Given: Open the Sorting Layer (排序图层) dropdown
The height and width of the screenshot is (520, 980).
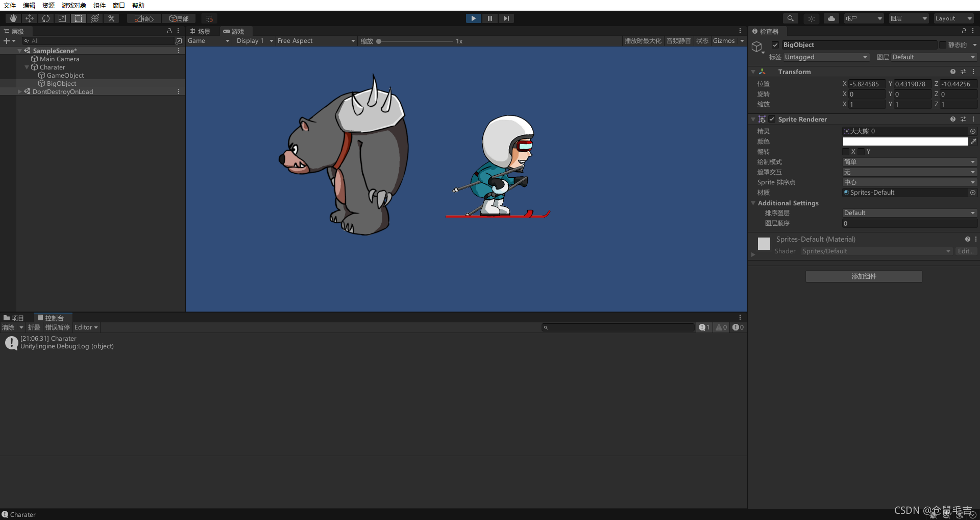Looking at the screenshot, I should 910,213.
